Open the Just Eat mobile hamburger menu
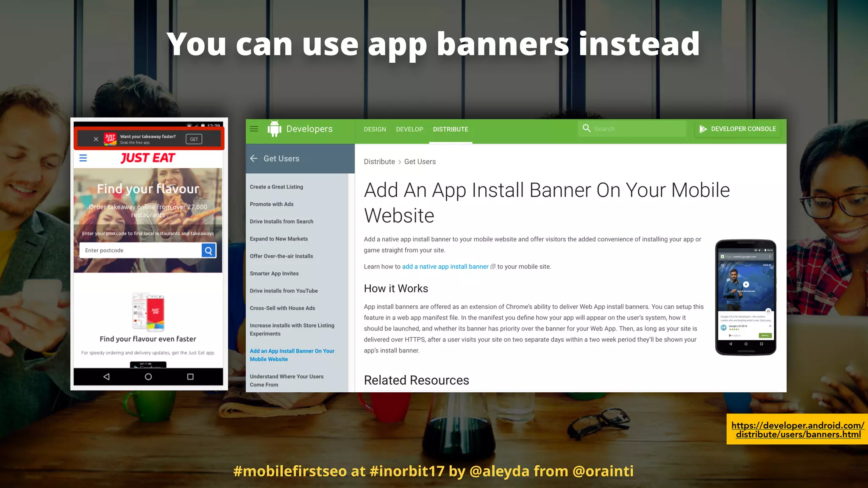 coord(83,158)
